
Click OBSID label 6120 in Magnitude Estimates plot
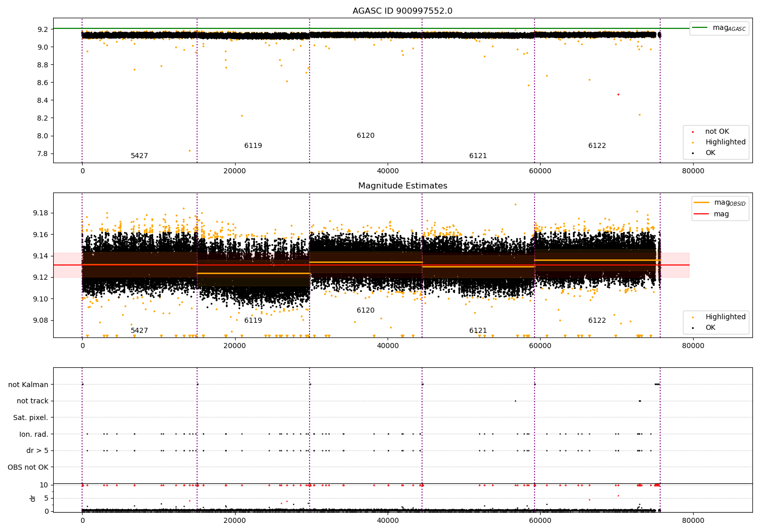[x=365, y=311]
